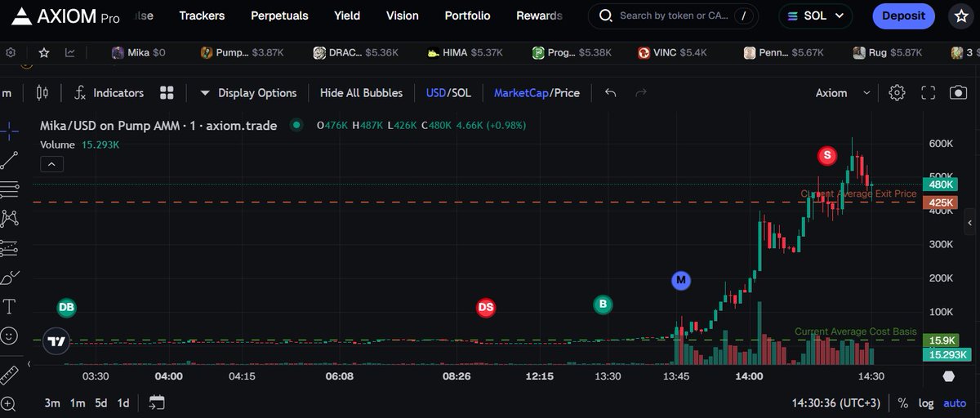The height and width of the screenshot is (418, 980).
Task: Toggle the auto scale mode
Action: click(954, 402)
